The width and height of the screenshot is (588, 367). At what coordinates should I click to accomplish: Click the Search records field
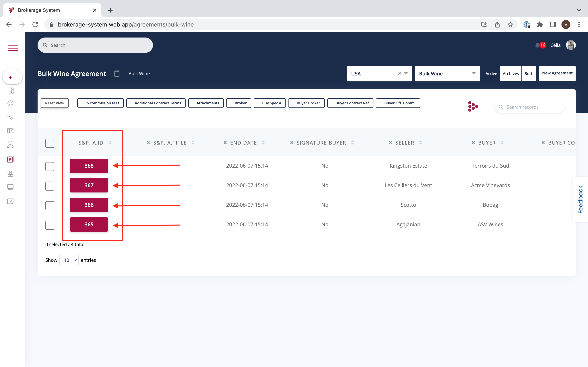pyautogui.click(x=532, y=107)
